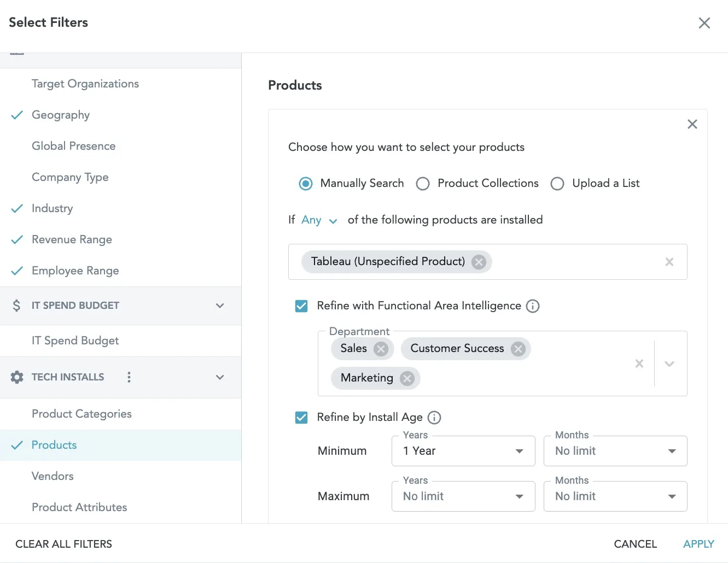This screenshot has height=563, width=728.
Task: Toggle Refine with Functional Area Intelligence checkbox
Action: tap(301, 306)
